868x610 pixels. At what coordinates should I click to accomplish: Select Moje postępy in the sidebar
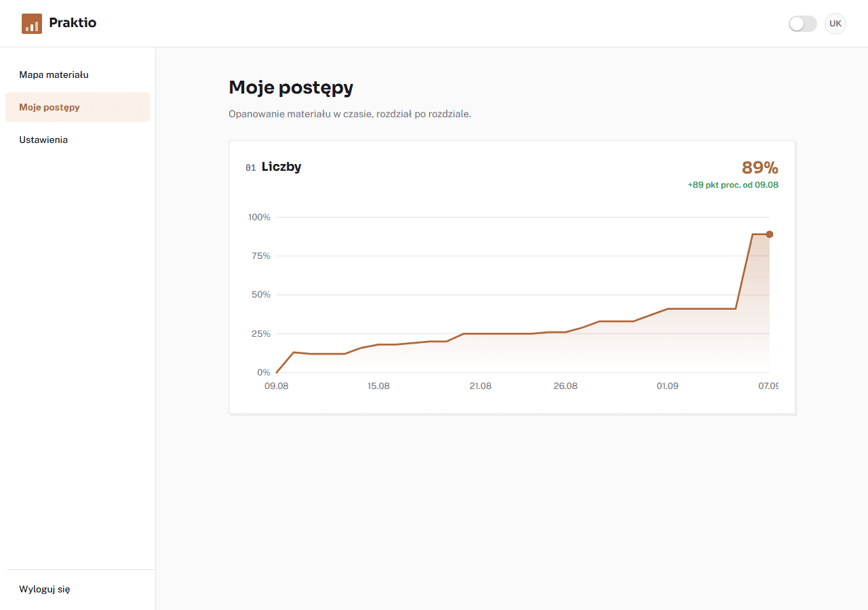[x=77, y=107]
